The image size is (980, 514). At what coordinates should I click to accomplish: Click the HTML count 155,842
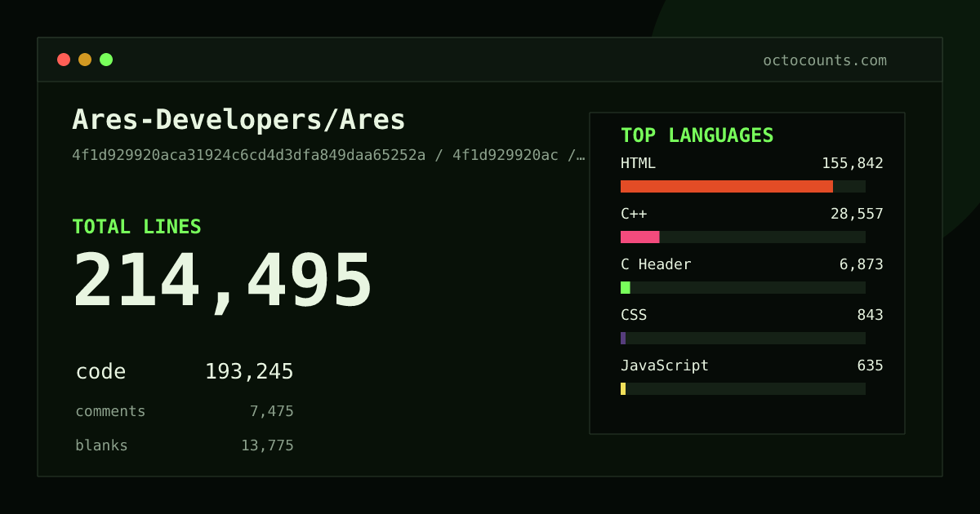coord(853,163)
